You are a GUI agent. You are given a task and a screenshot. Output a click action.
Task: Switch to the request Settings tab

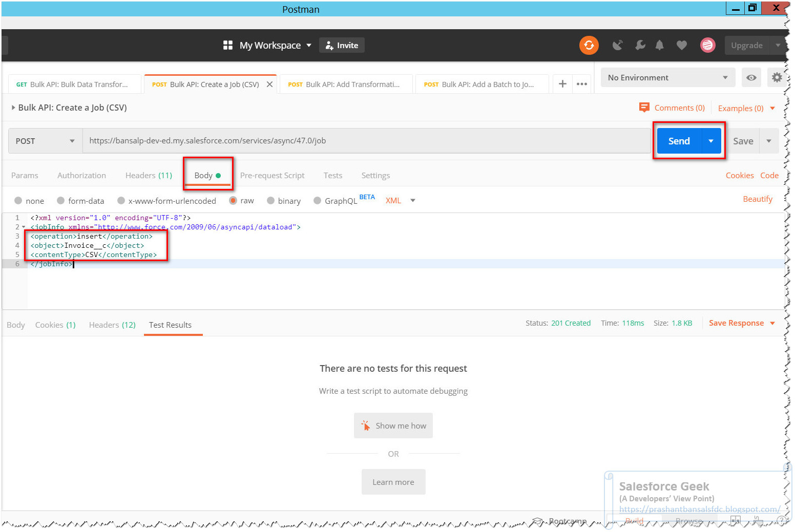[x=375, y=176]
